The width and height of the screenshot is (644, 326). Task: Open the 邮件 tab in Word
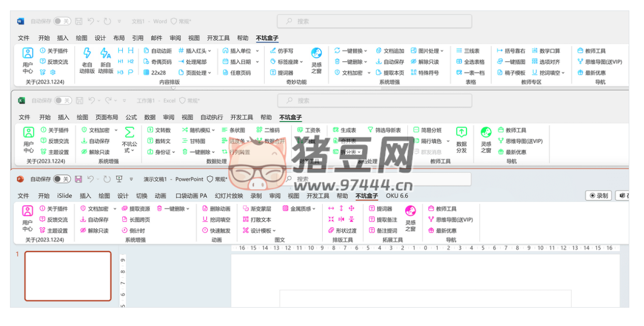click(x=156, y=38)
